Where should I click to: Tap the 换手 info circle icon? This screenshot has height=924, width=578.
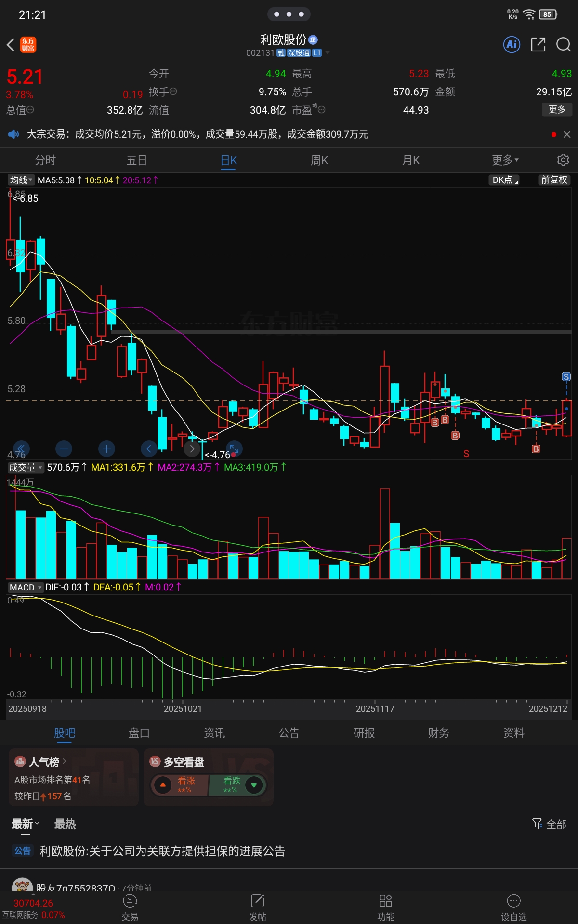pyautogui.click(x=173, y=91)
